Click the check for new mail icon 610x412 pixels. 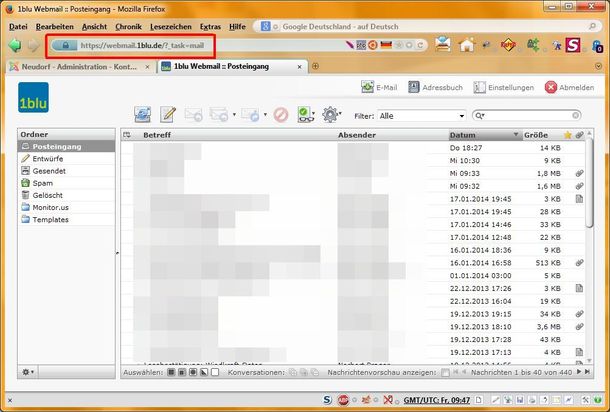click(x=143, y=115)
